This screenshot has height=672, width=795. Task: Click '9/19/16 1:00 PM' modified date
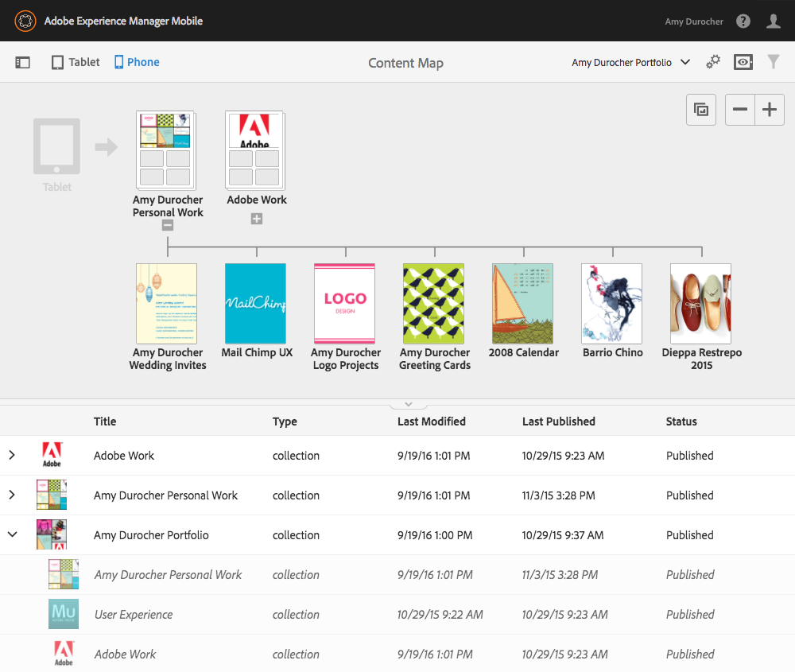(435, 535)
